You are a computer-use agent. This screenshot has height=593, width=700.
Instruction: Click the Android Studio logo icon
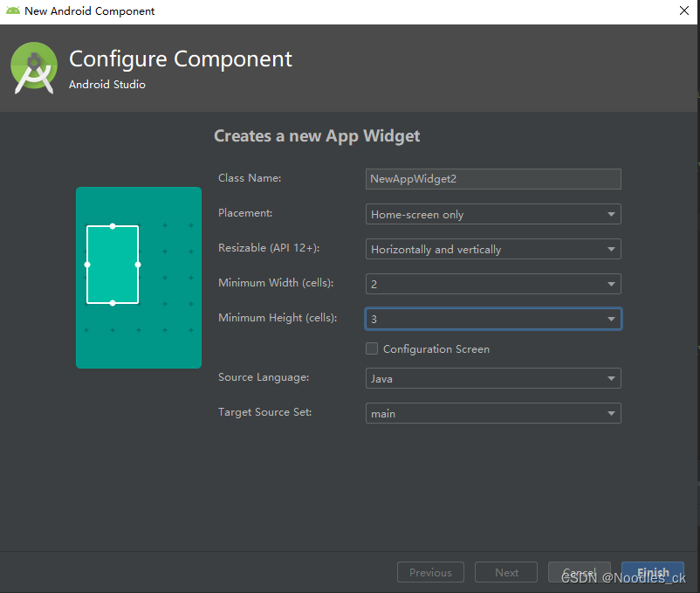pos(33,66)
